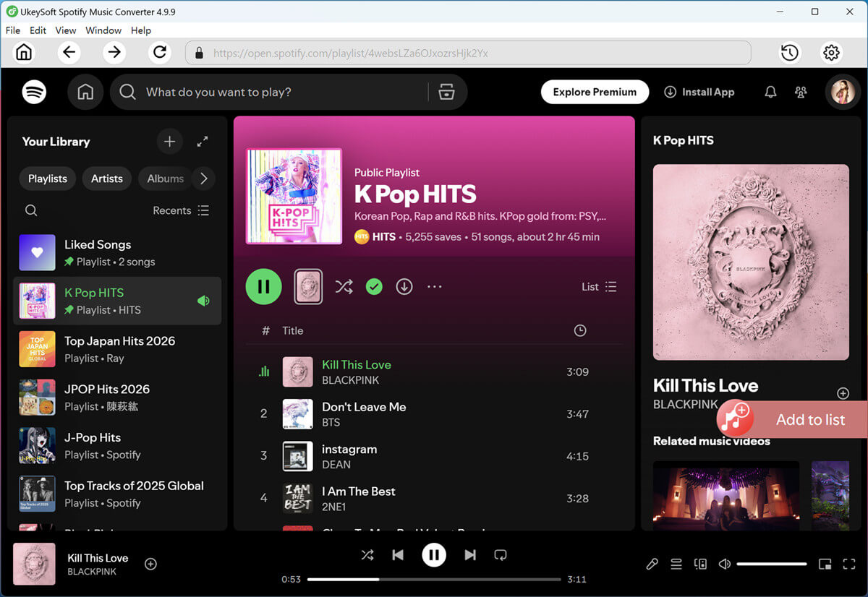The width and height of the screenshot is (868, 597).
Task: Open the List view dropdown
Action: pyautogui.click(x=598, y=286)
